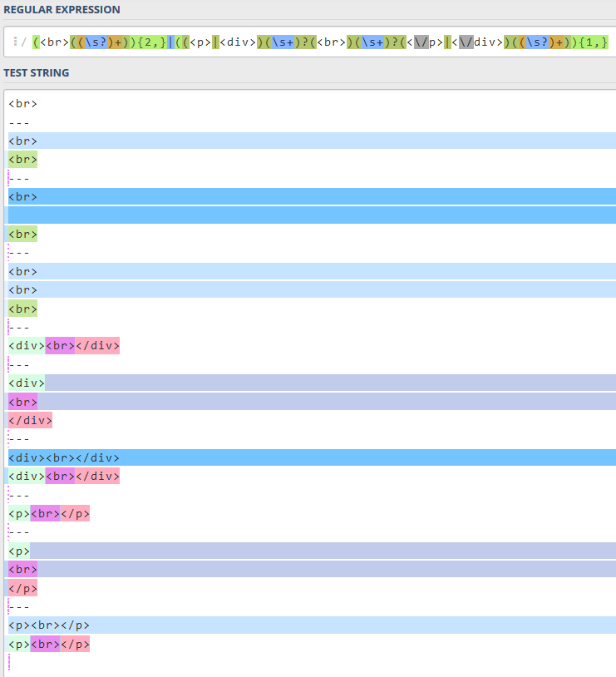Click the REGULAR EXPRESSION section heading
Screen dimensions: 616x677
tap(62, 10)
